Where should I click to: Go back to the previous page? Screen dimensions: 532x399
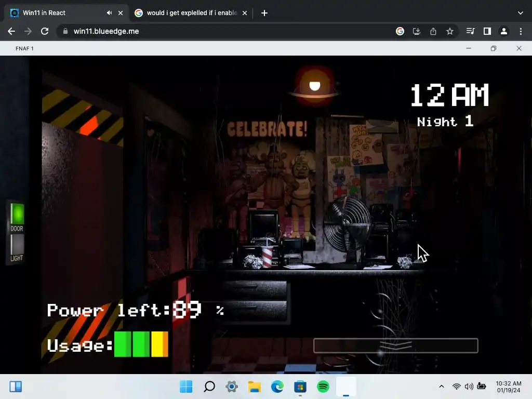pos(11,31)
